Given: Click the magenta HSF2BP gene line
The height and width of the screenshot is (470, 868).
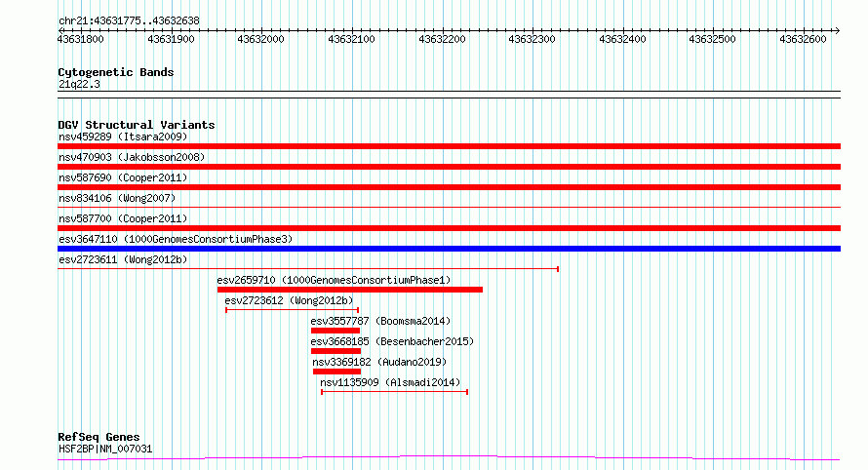Looking at the screenshot, I should (x=449, y=457).
